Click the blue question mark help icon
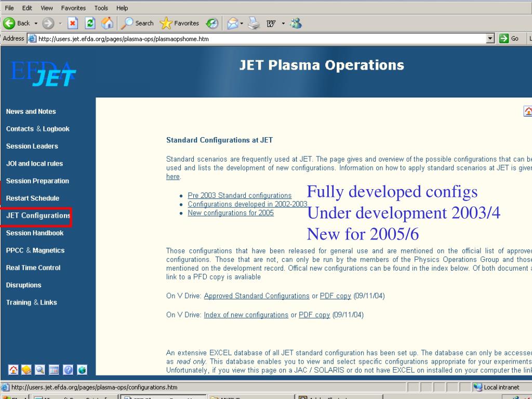532x399 pixels. pyautogui.click(x=68, y=369)
